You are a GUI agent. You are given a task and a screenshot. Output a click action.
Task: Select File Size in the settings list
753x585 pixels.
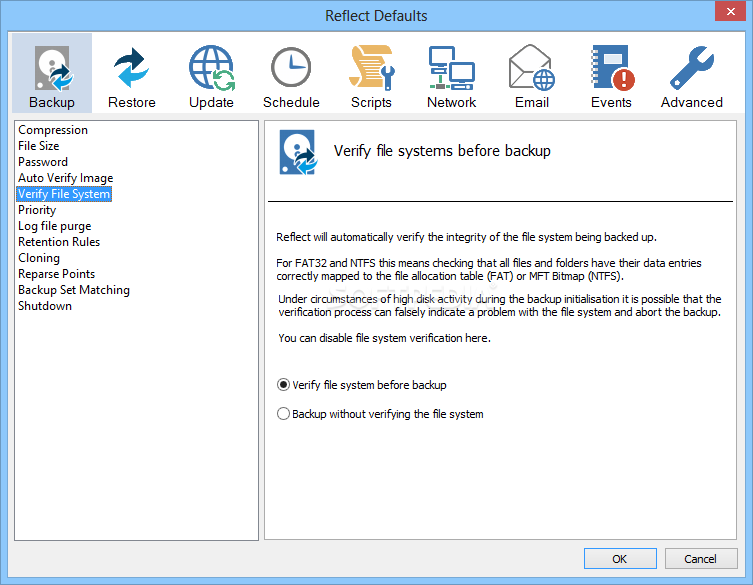click(38, 146)
